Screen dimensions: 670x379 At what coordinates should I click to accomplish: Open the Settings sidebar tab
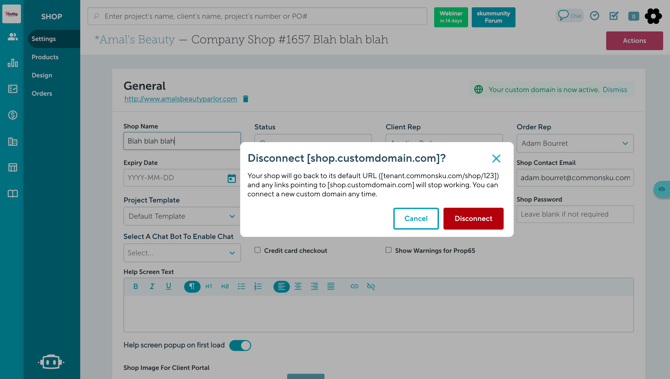pyautogui.click(x=53, y=39)
